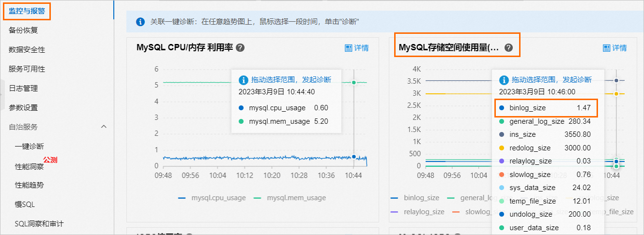Click 拖动选择范围，发起诊断 in storage tooltip
Image resolution: width=644 pixels, height=235 pixels.
coord(552,80)
